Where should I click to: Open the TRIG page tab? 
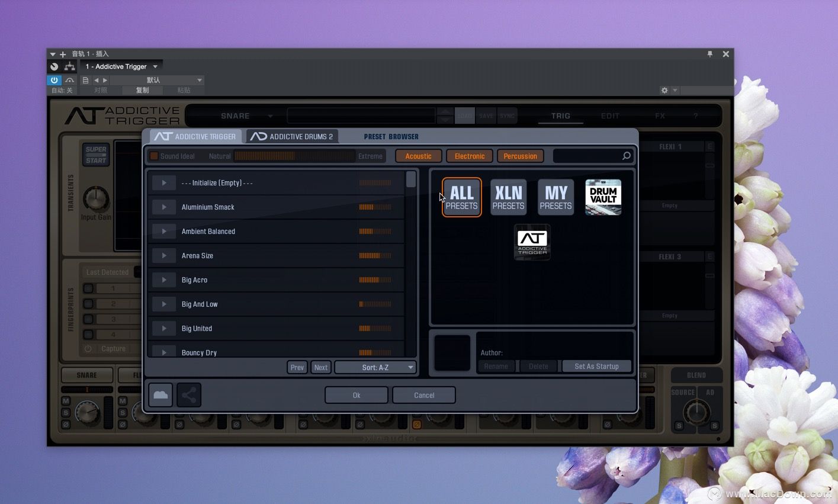pyautogui.click(x=560, y=116)
